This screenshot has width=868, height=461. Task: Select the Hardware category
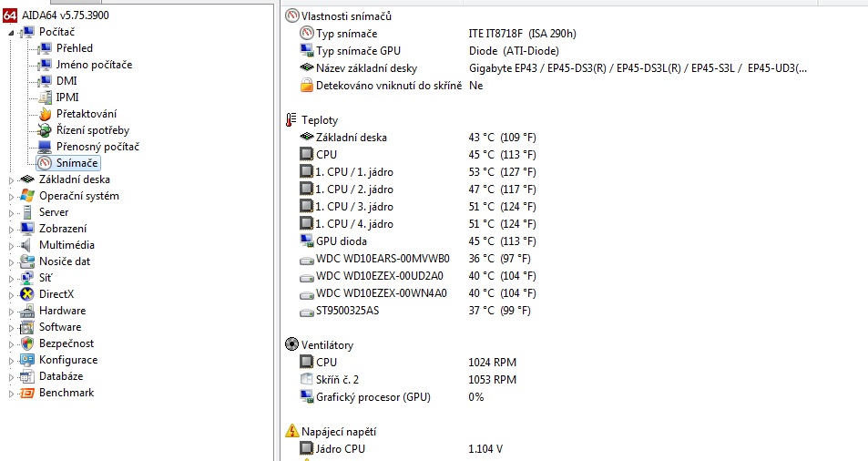tap(62, 311)
